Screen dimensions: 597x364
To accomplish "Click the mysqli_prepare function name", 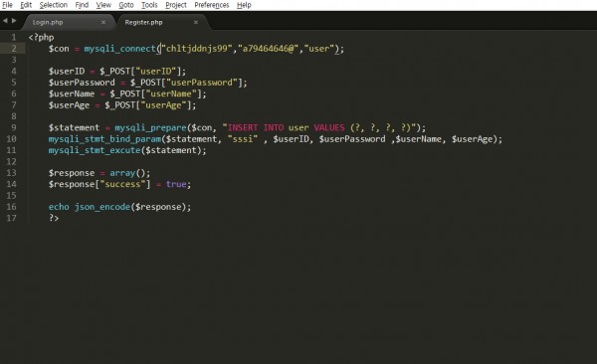I will [x=150, y=128].
